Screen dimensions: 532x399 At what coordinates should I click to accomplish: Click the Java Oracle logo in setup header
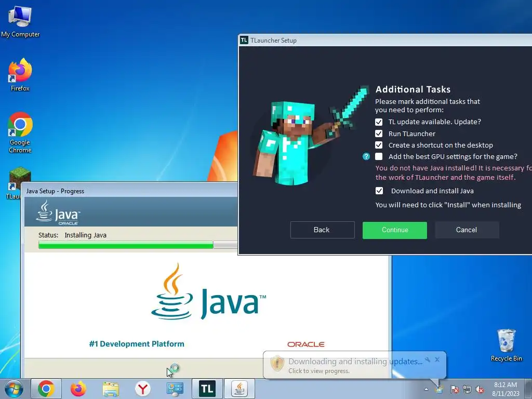[58, 212]
